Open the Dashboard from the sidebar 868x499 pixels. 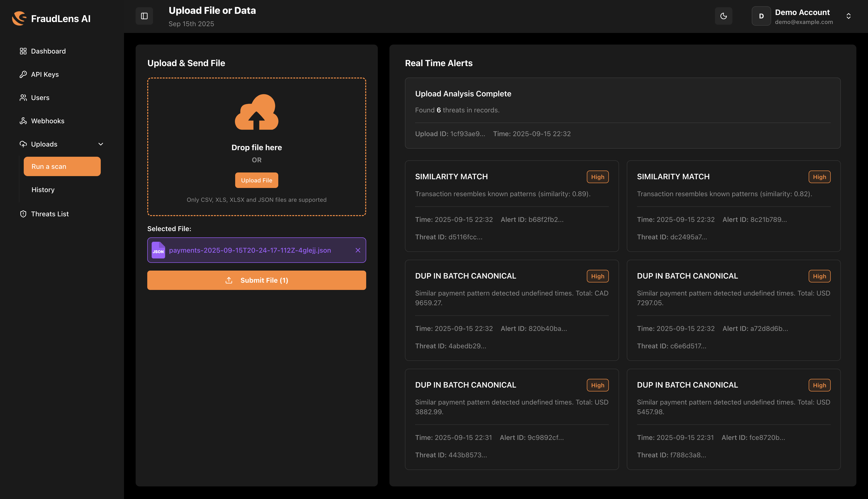pyautogui.click(x=48, y=51)
